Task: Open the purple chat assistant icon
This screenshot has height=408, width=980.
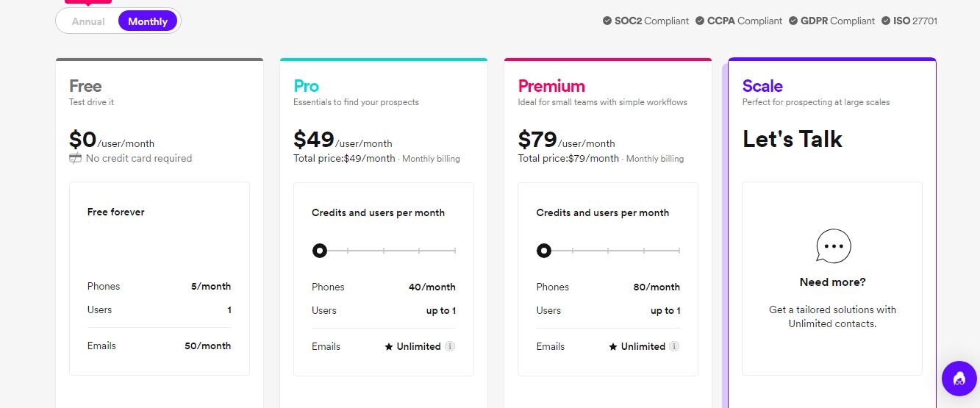Action: coord(959,379)
